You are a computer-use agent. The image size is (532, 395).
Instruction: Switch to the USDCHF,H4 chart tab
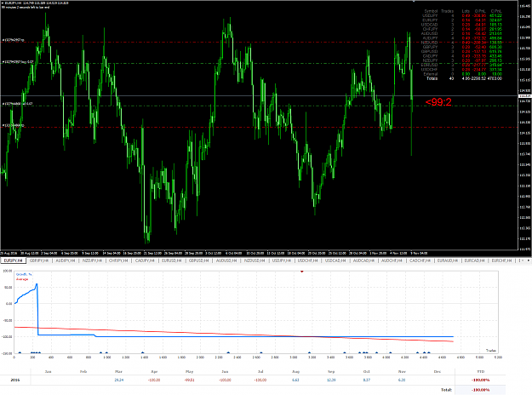tap(308, 260)
